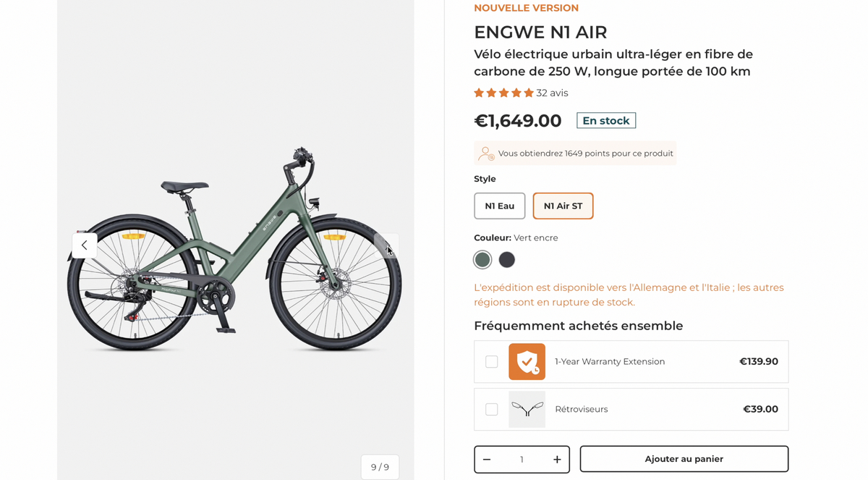Check the Rétroviseurs add-on box
The height and width of the screenshot is (480, 868).
coord(492,409)
